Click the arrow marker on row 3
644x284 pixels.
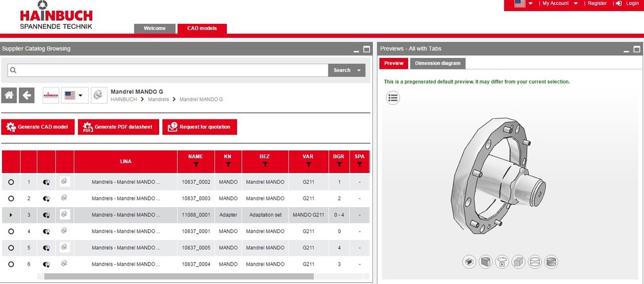coord(11,215)
